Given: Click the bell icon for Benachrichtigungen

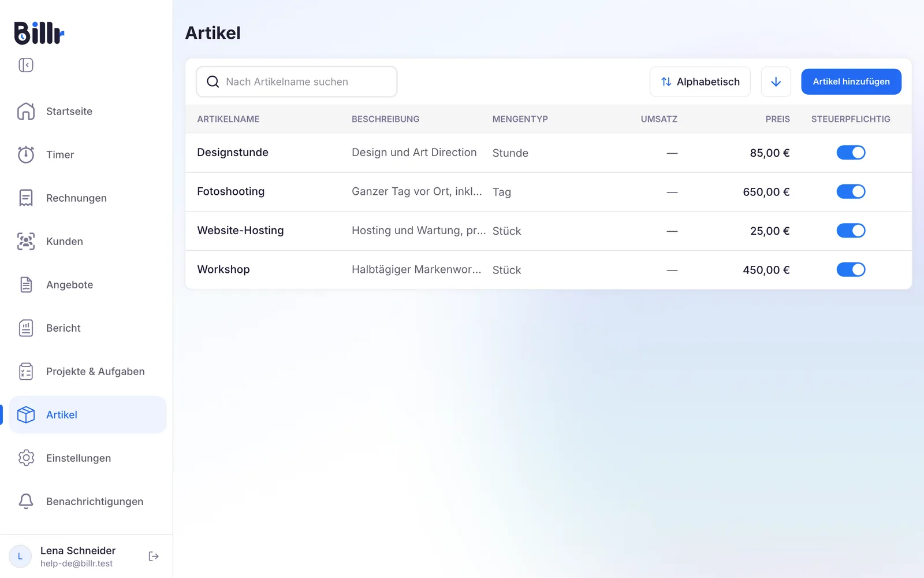Looking at the screenshot, I should tap(26, 501).
